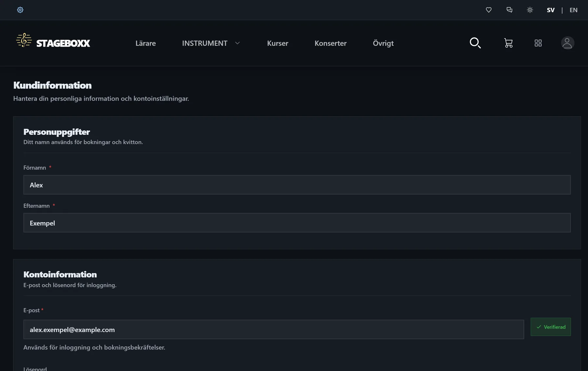The image size is (588, 371).
Task: Click the Förnamn input field
Action: tap(297, 185)
